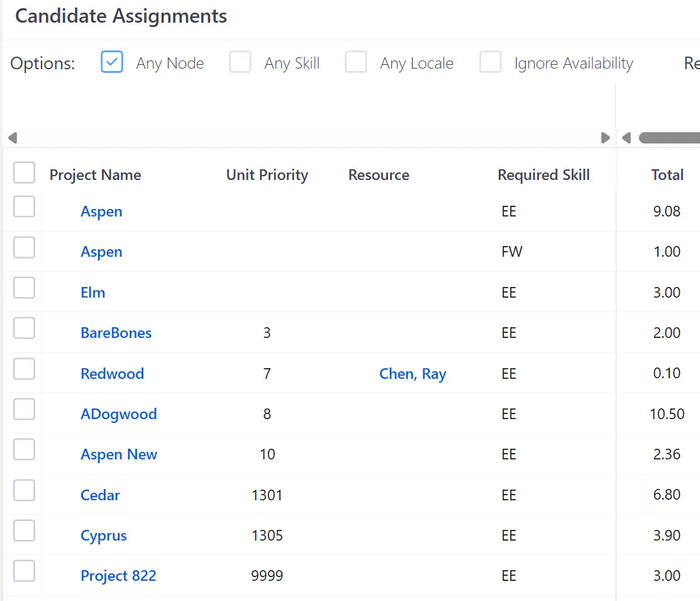
Task: Click the total value 2.36
Action: 667,454
